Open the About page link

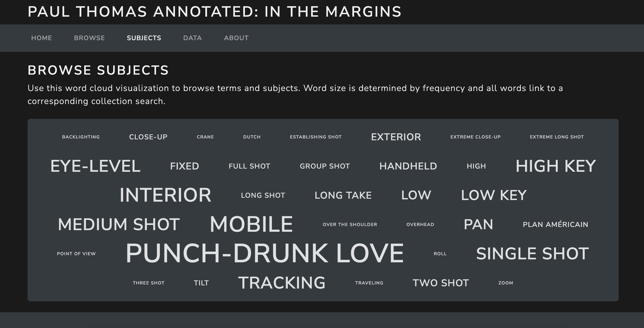(236, 38)
